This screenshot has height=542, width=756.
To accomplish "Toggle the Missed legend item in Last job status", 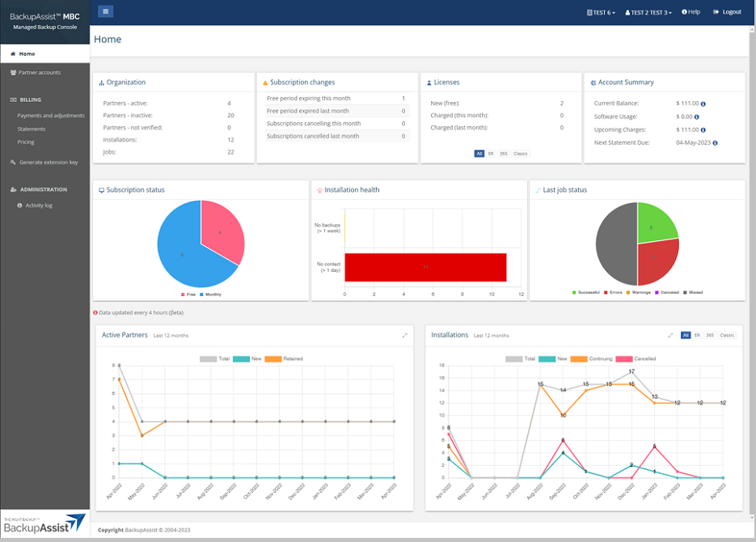I will (693, 293).
